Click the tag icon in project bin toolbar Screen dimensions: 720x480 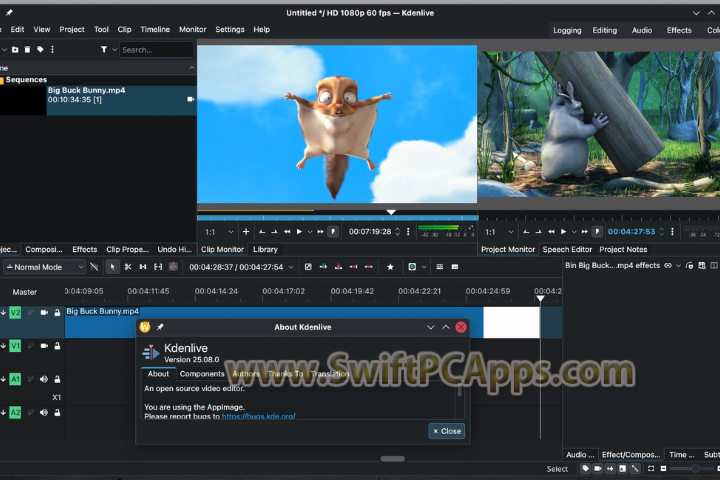[x=40, y=50]
